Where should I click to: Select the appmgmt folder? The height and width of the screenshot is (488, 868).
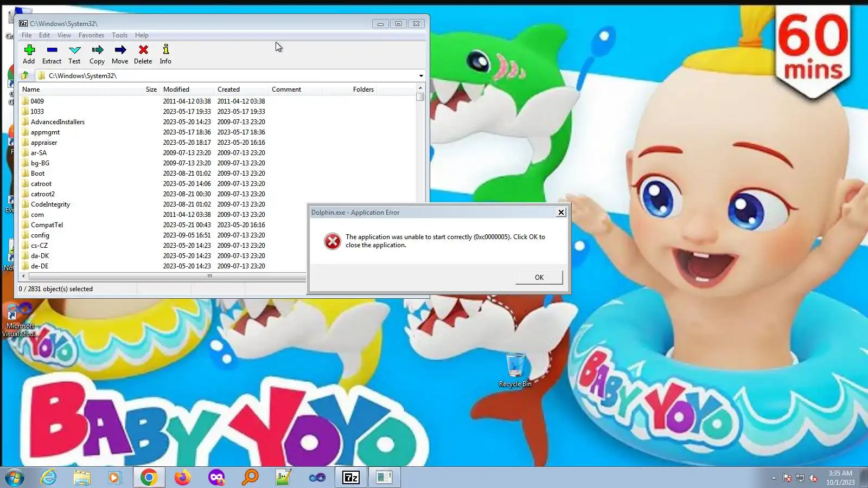coord(45,132)
